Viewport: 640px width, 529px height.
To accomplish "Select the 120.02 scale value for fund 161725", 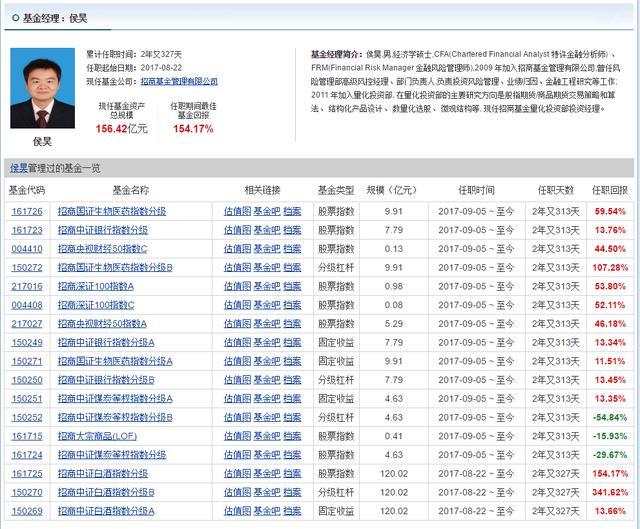I will (x=394, y=474).
